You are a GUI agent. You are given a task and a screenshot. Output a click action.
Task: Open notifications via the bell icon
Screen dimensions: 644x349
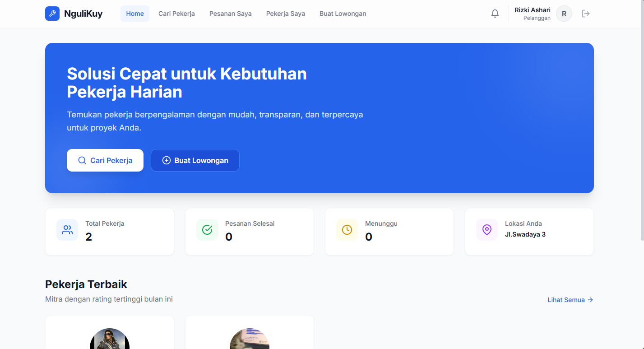(495, 14)
